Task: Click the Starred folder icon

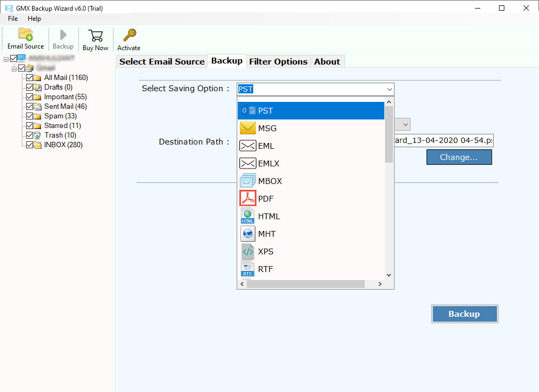Action: tap(37, 126)
